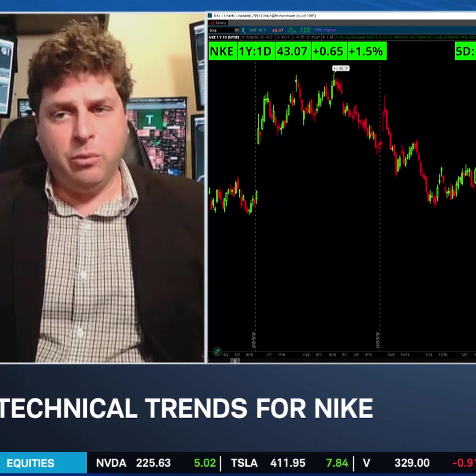Viewport: 476px width, 476px height.
Task: Expand the symbol selector dropdown arrow
Action: [x=237, y=30]
